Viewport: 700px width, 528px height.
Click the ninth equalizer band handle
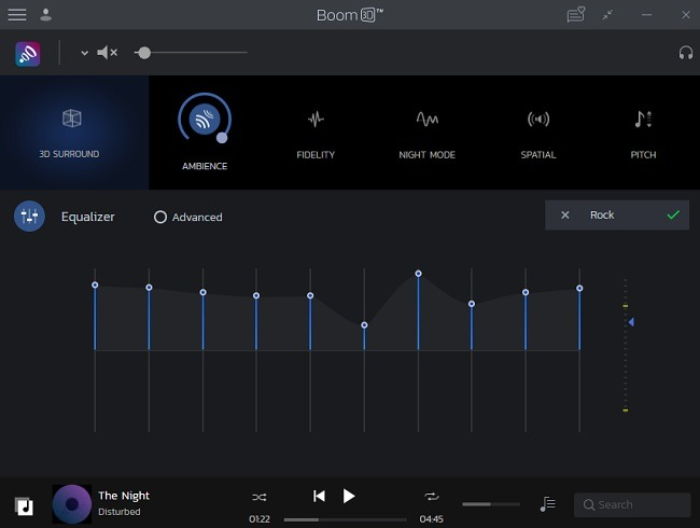click(525, 292)
